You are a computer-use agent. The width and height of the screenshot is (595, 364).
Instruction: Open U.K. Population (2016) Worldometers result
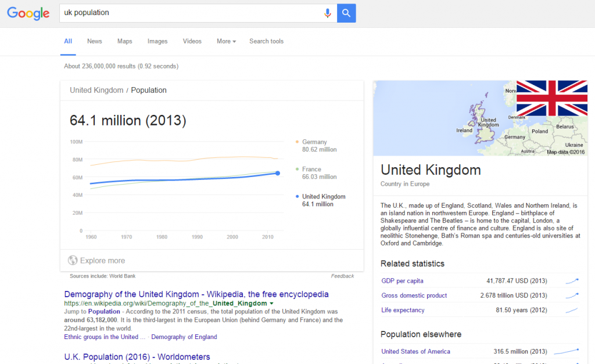tap(137, 357)
